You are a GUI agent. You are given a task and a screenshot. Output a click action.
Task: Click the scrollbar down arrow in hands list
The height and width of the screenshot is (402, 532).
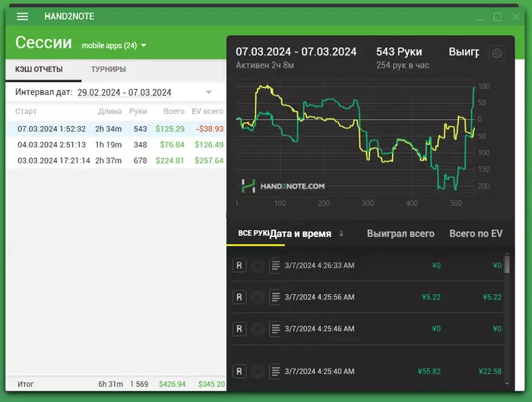click(507, 384)
